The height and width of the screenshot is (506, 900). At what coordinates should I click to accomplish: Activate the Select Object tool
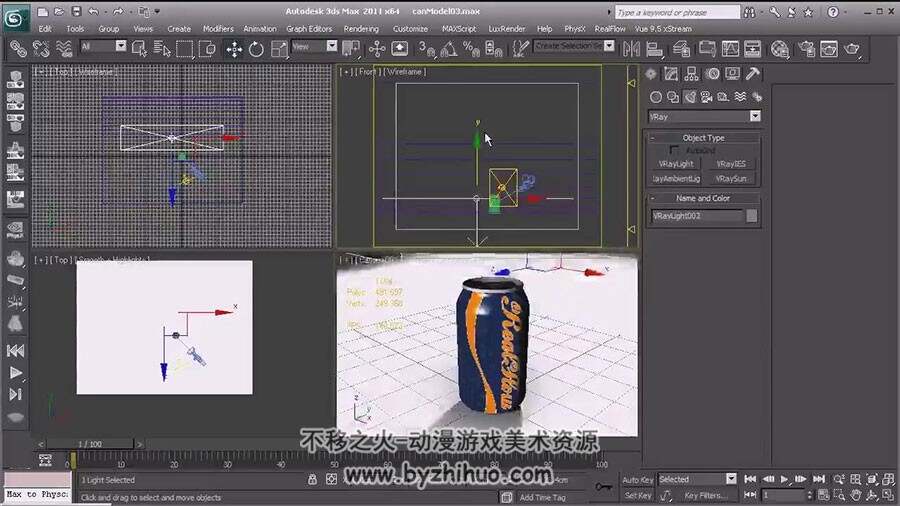(x=139, y=49)
